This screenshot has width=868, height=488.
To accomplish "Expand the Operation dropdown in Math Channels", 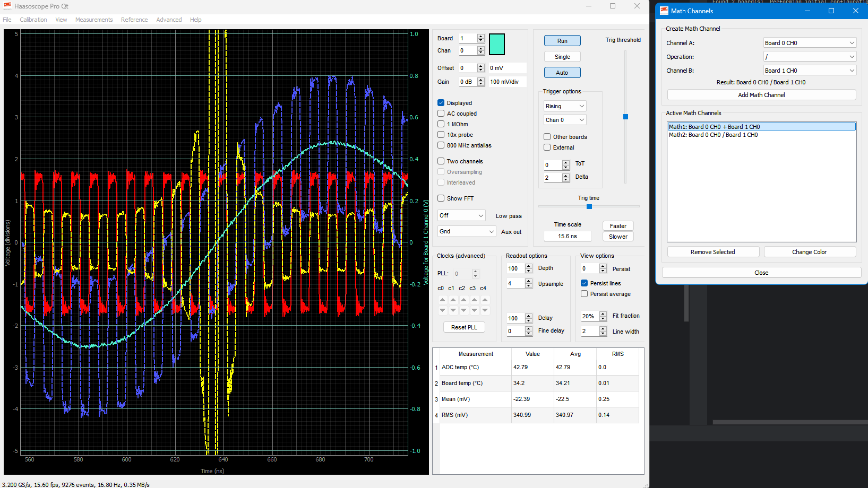I will click(x=809, y=57).
